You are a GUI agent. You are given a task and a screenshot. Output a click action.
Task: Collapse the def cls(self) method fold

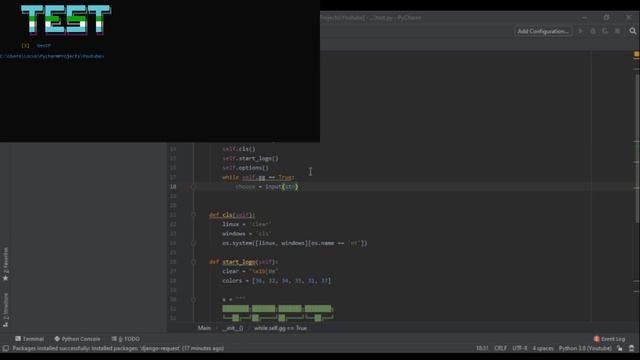193,215
